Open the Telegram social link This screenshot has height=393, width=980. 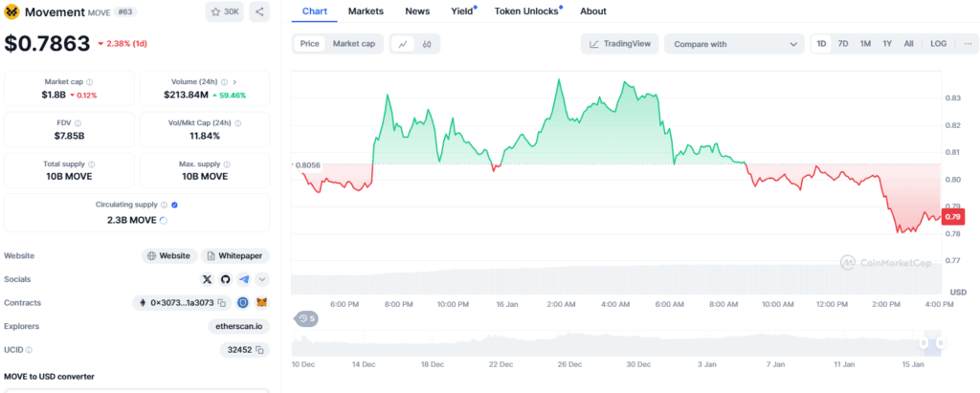tap(244, 279)
